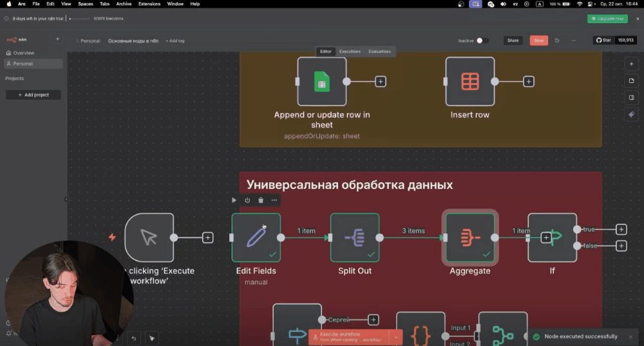The width and height of the screenshot is (644, 346).
Task: Click workflow name 'Основные ноды в n8n'
Action: [x=133, y=41]
